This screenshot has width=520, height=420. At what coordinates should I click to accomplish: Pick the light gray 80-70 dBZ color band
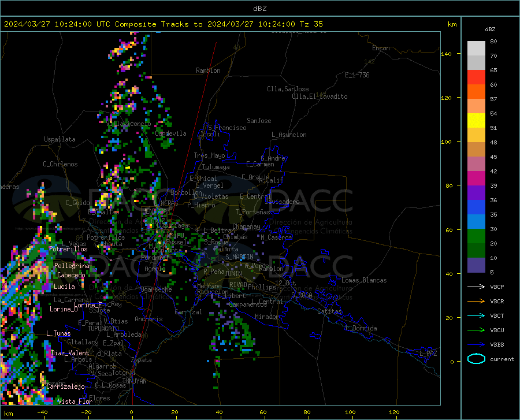click(476, 49)
